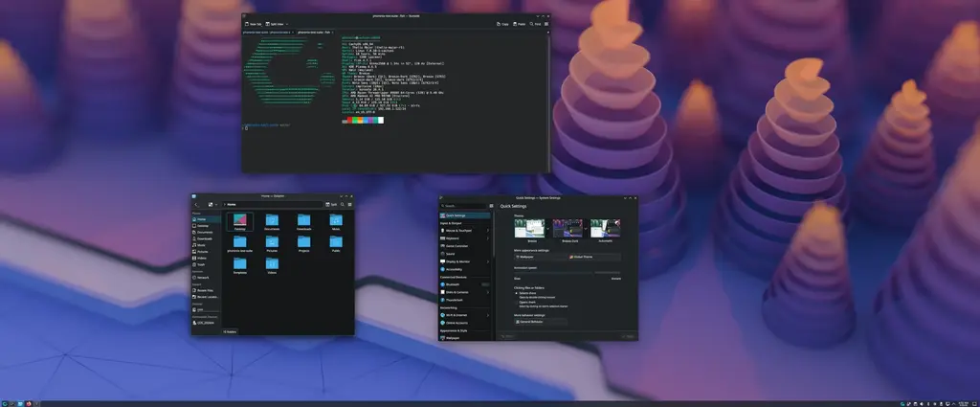The image size is (980, 407).
Task: Open Mouse & Touchpad settings
Action: click(465, 231)
